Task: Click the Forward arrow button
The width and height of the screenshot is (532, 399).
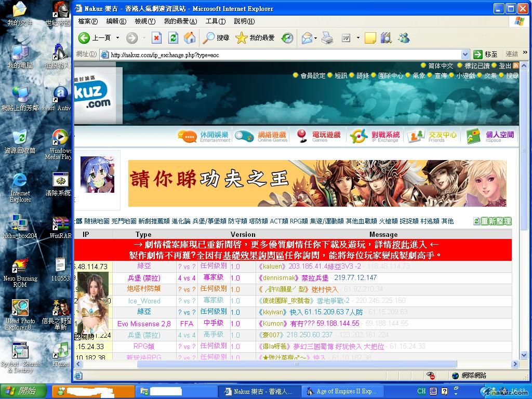Action: pyautogui.click(x=132, y=38)
